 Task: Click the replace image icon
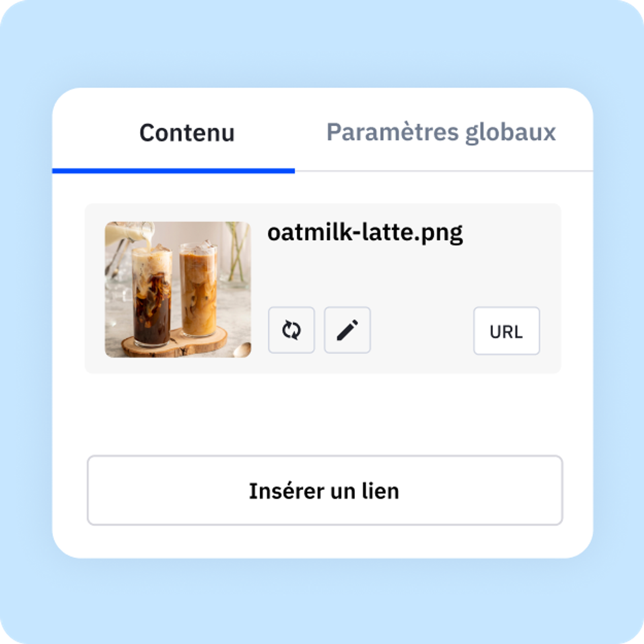click(291, 330)
